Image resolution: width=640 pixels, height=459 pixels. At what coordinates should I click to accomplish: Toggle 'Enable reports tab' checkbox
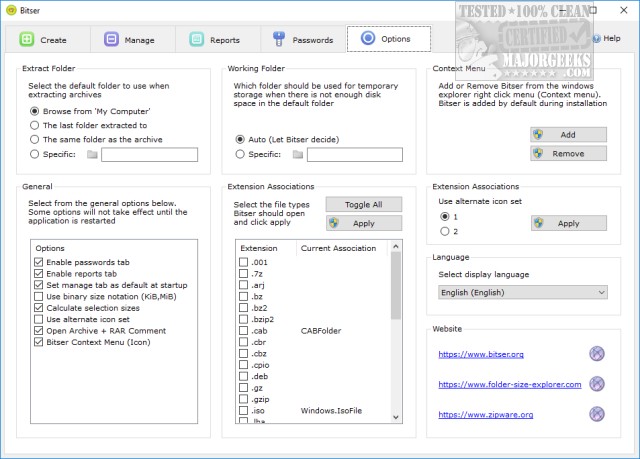39,273
